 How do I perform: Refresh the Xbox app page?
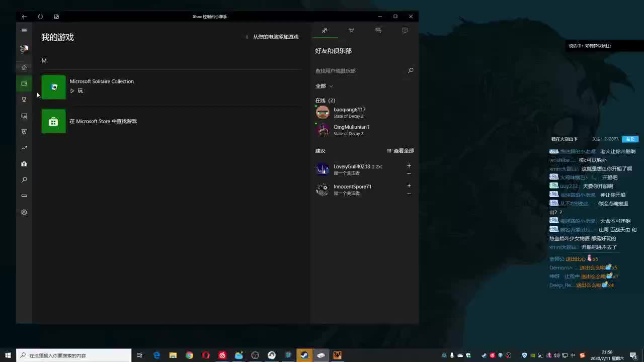[40, 17]
